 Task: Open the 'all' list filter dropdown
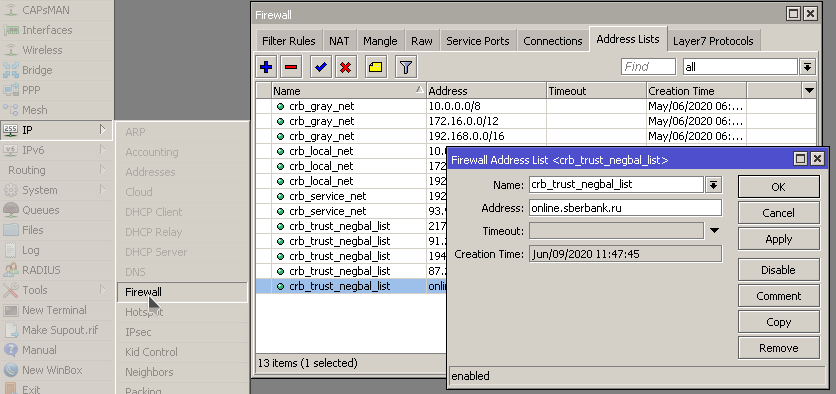(807, 67)
